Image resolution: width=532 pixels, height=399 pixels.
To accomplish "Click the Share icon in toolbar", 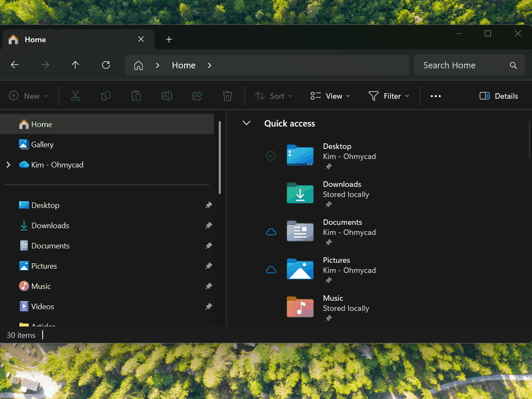I will [197, 96].
